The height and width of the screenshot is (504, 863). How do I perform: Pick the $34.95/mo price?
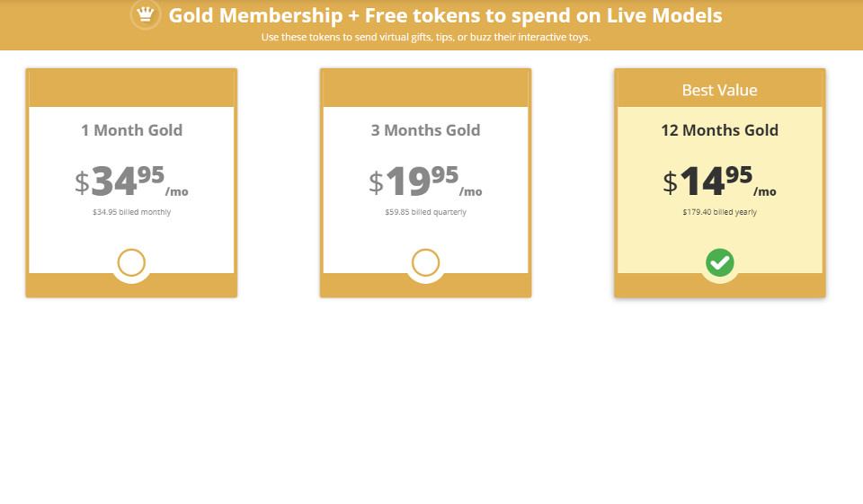[x=131, y=181]
